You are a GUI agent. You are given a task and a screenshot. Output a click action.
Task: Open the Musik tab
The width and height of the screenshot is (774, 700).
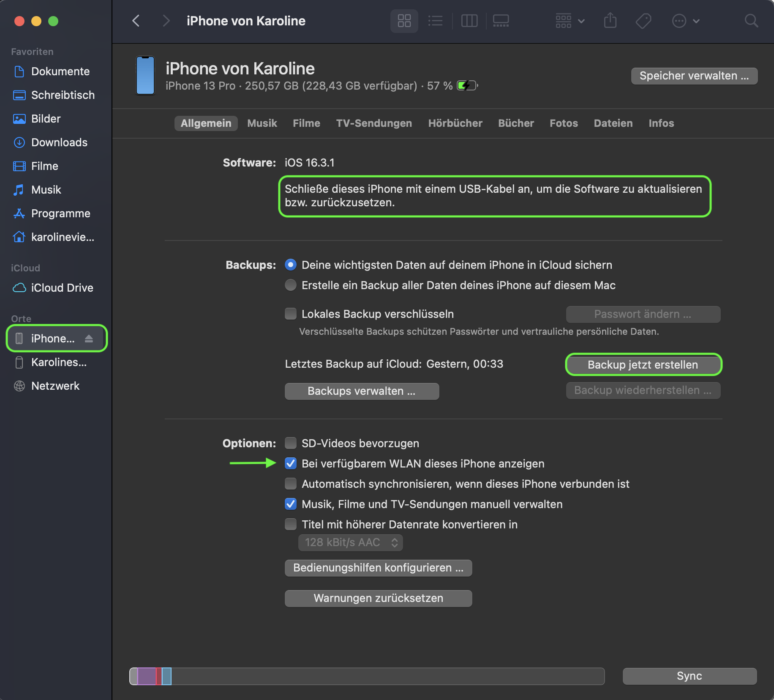coord(262,123)
